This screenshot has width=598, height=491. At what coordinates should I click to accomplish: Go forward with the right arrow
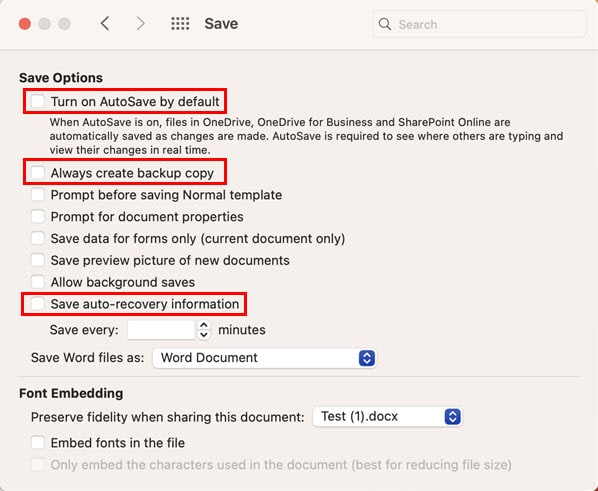click(x=141, y=24)
